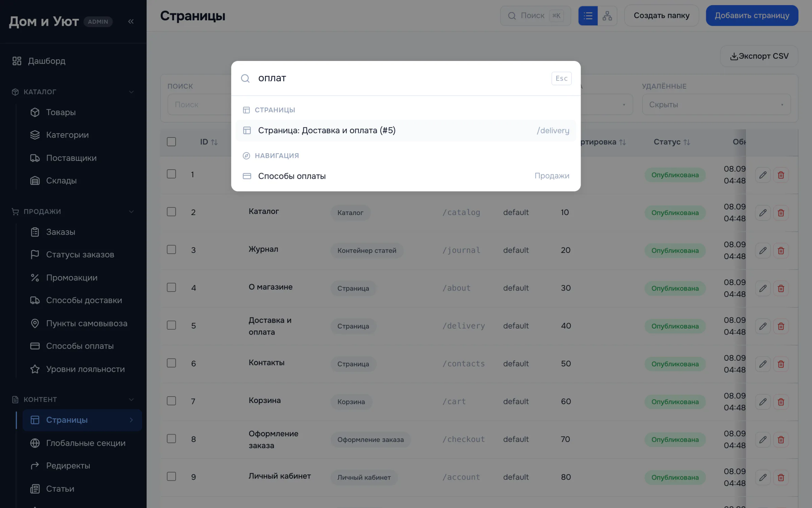The width and height of the screenshot is (812, 508).
Task: Open navigation result Способы оплаты in dialog
Action: click(406, 176)
